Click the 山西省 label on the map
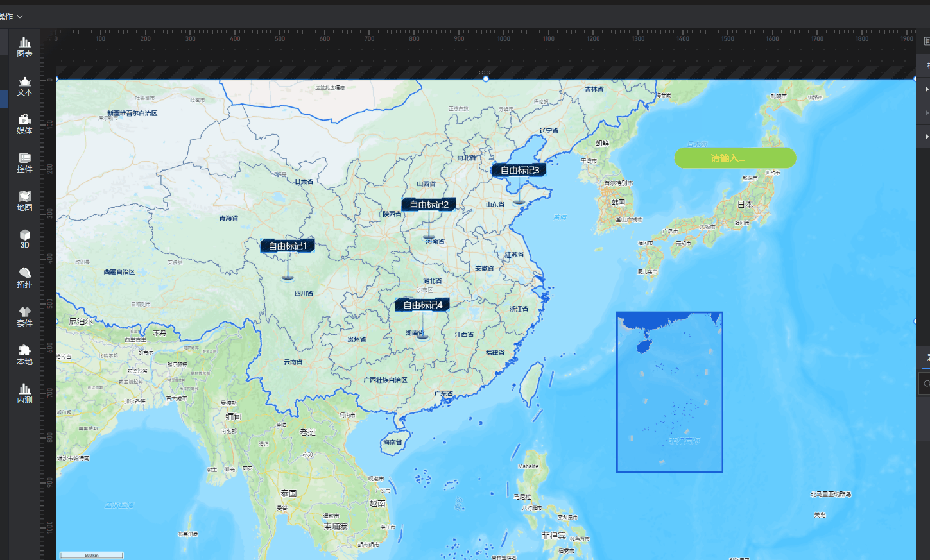Screen dimensions: 930x560 426,184
